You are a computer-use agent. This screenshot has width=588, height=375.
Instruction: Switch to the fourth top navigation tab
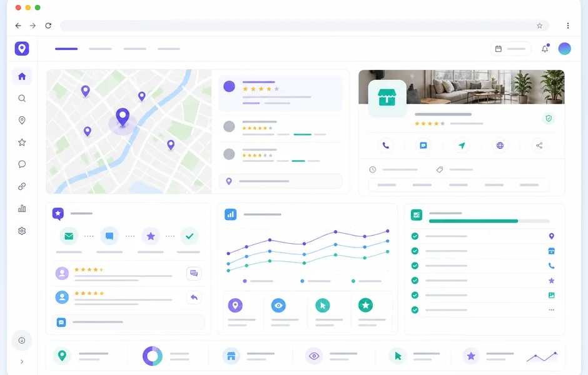pyautogui.click(x=169, y=49)
